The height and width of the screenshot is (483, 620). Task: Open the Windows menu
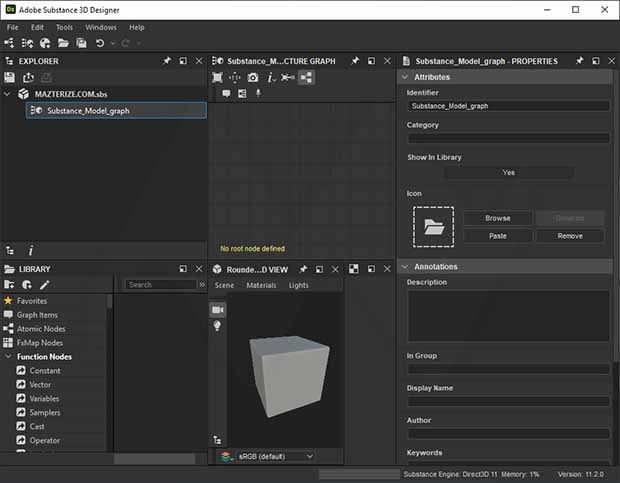click(x=101, y=27)
